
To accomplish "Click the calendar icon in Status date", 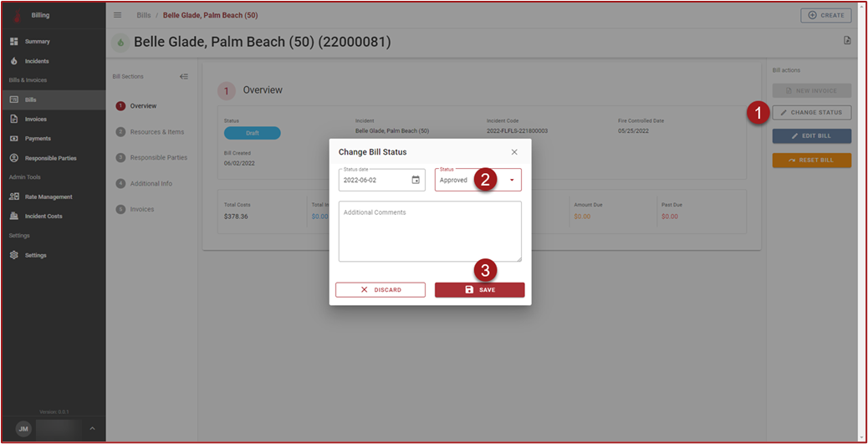I will coord(416,180).
